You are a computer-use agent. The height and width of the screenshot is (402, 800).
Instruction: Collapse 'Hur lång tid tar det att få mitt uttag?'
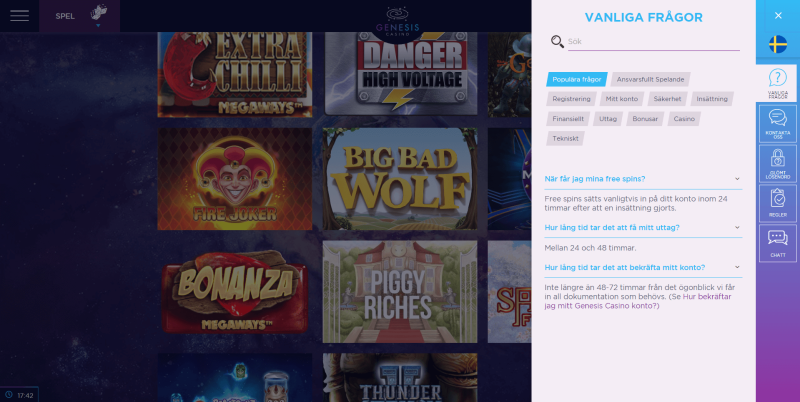coord(643,228)
